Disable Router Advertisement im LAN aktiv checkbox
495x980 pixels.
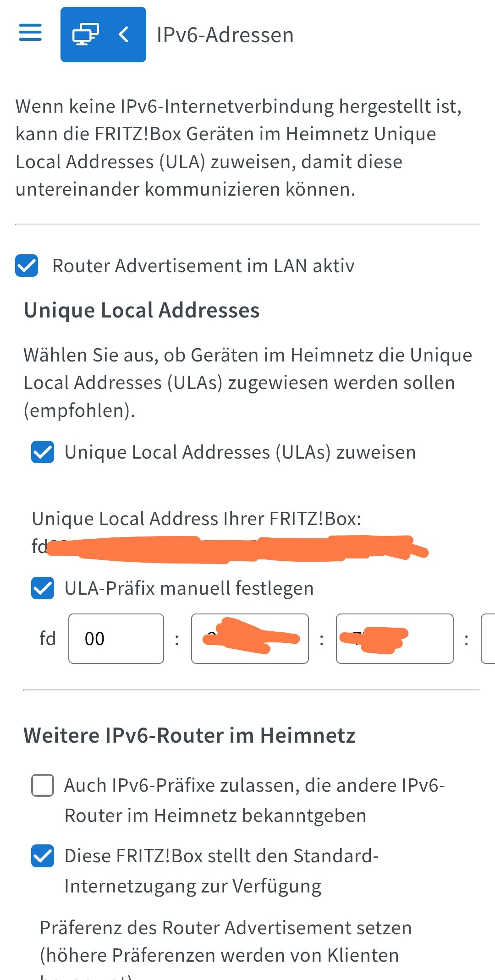27,266
